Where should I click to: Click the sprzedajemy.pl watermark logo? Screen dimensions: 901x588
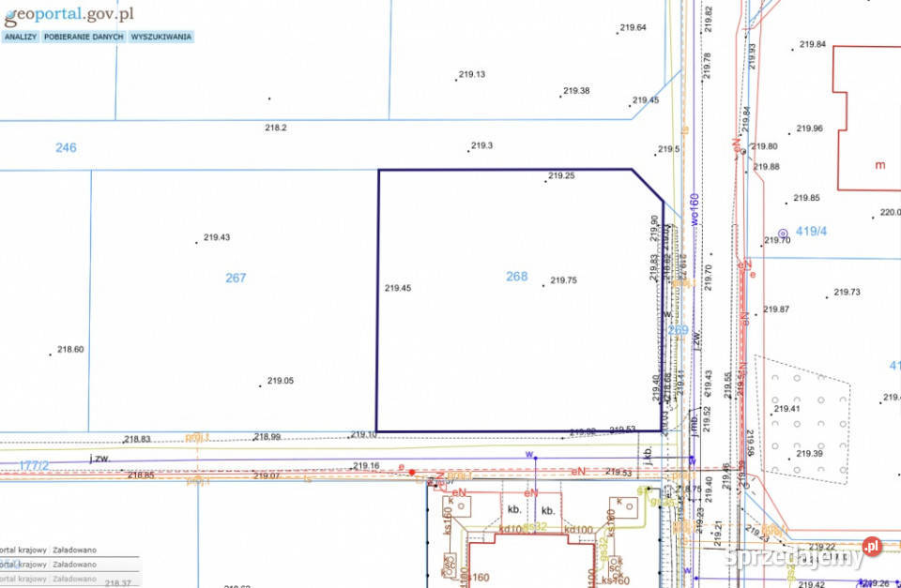coord(803,556)
